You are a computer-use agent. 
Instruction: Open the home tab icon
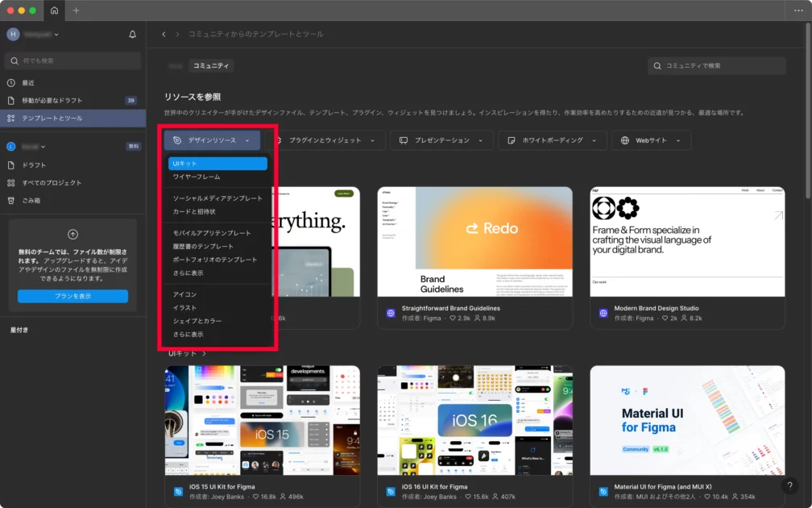(54, 10)
